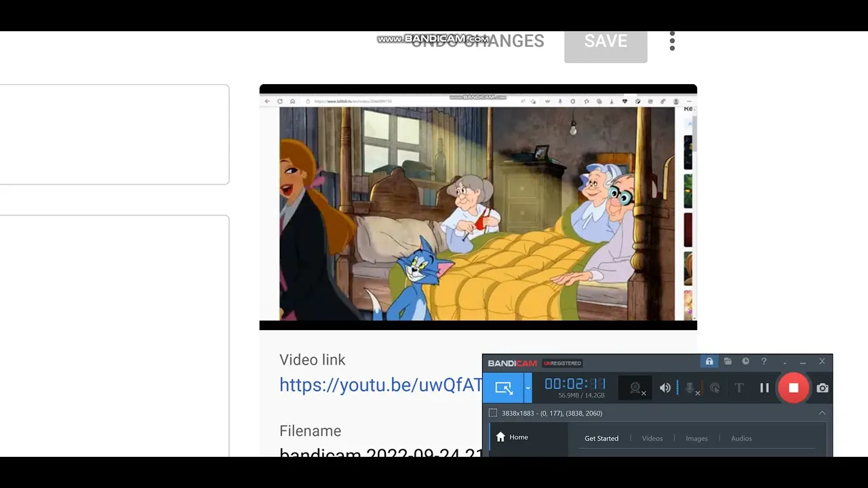Open Bandicam help question mark
Image resolution: width=868 pixels, height=488 pixels.
764,362
